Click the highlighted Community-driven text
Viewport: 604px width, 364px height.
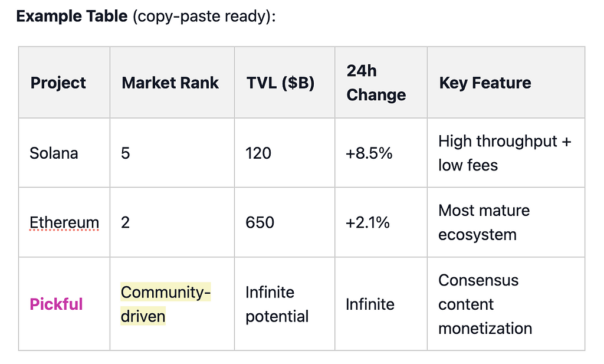165,304
